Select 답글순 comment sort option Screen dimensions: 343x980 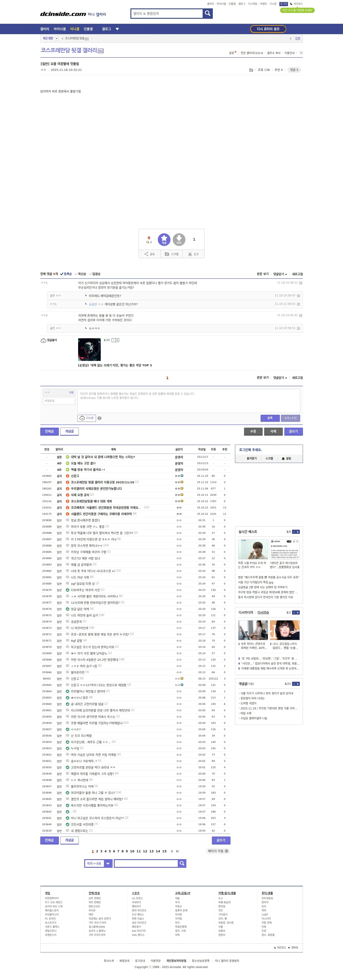(x=95, y=274)
